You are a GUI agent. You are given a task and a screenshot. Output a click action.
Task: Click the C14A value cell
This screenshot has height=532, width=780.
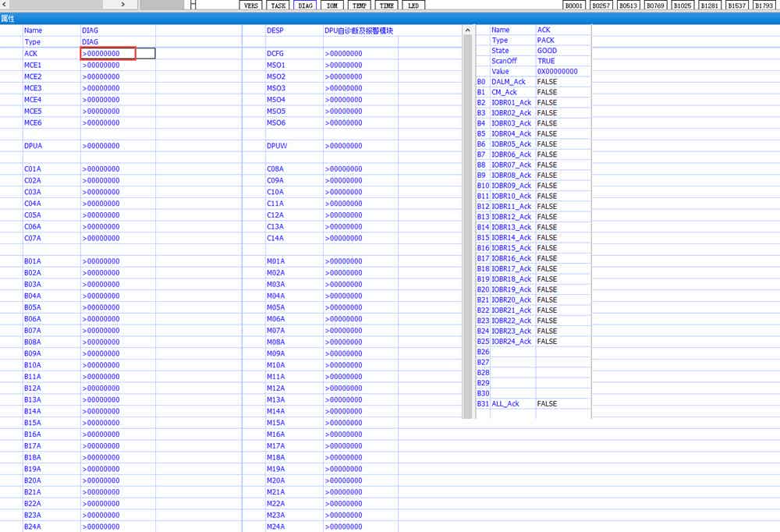tap(360, 238)
